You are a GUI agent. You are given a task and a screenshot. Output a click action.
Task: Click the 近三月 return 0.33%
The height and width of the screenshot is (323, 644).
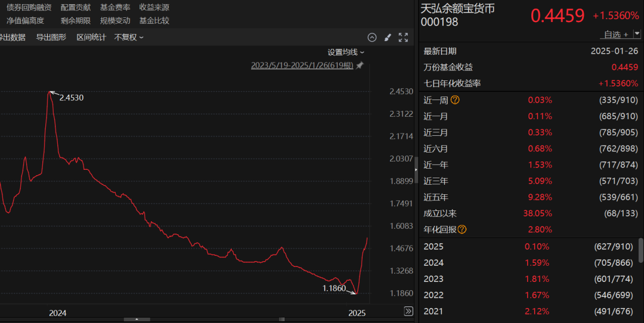point(540,132)
